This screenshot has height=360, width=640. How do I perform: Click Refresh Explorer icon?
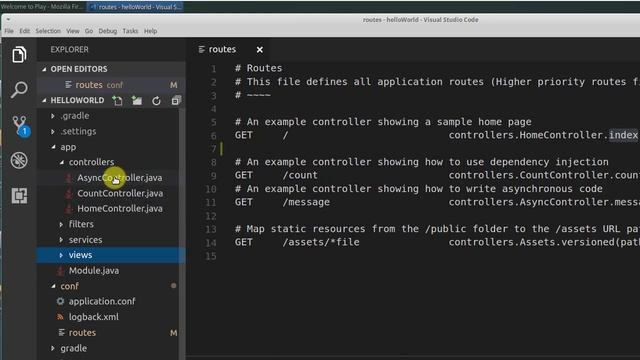(156, 100)
